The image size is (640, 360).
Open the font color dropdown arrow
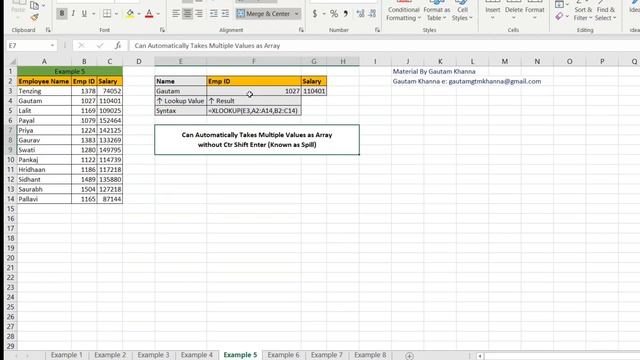[158, 14]
